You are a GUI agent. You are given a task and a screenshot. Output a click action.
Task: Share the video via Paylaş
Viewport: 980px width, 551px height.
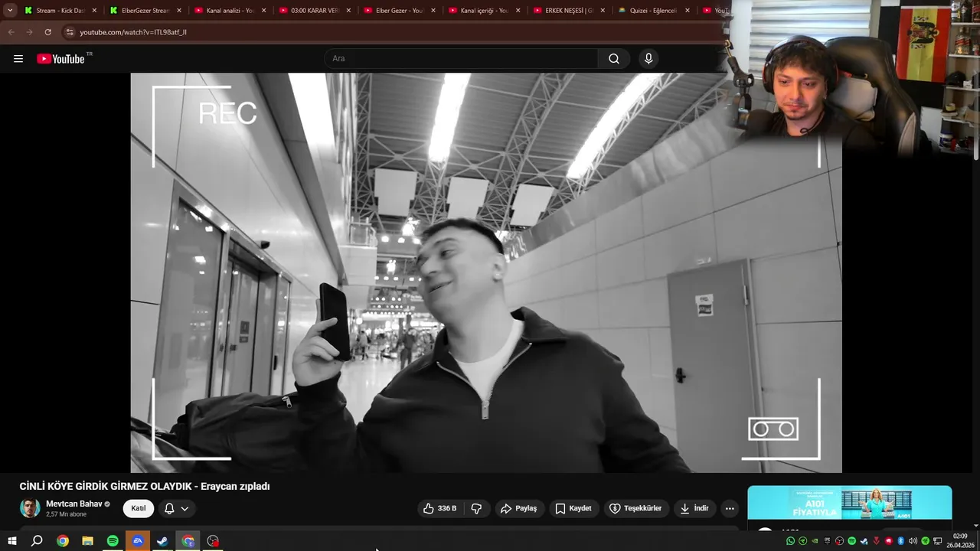pyautogui.click(x=518, y=508)
